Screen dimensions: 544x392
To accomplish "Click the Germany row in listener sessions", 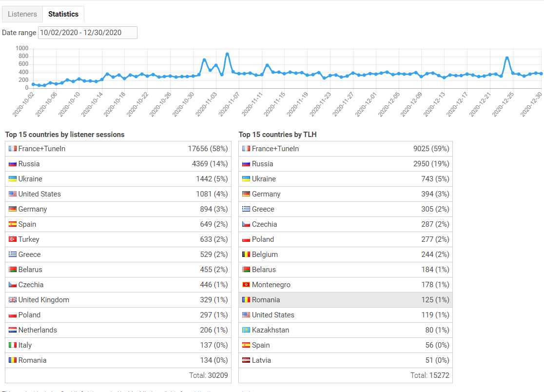I will [118, 209].
